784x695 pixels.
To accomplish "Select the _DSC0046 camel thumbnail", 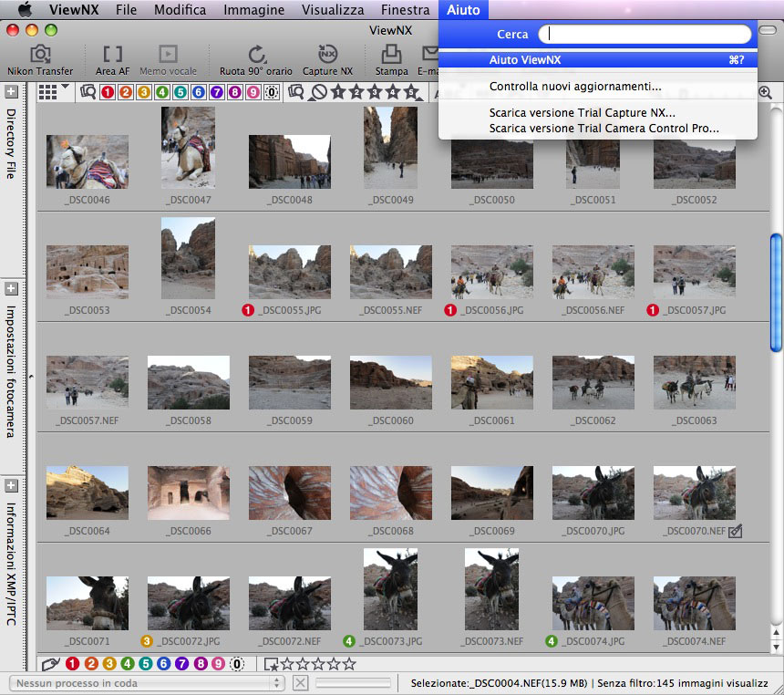I will click(x=88, y=161).
